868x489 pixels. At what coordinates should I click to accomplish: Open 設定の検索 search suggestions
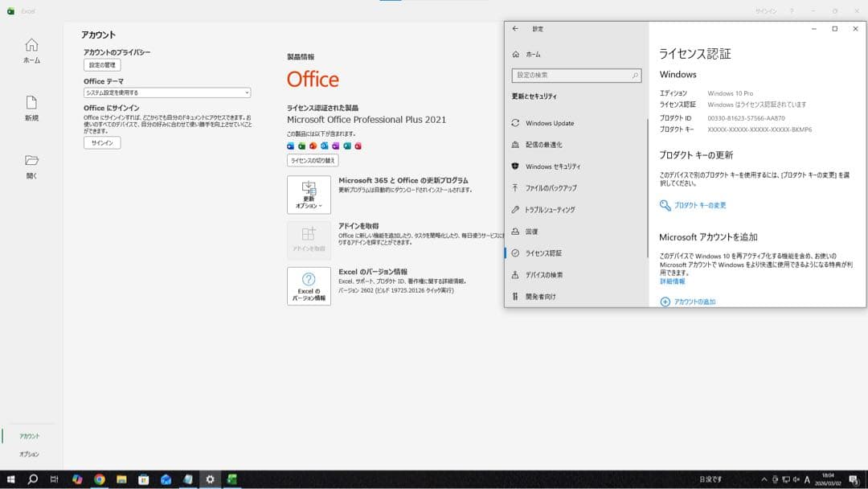click(x=575, y=75)
